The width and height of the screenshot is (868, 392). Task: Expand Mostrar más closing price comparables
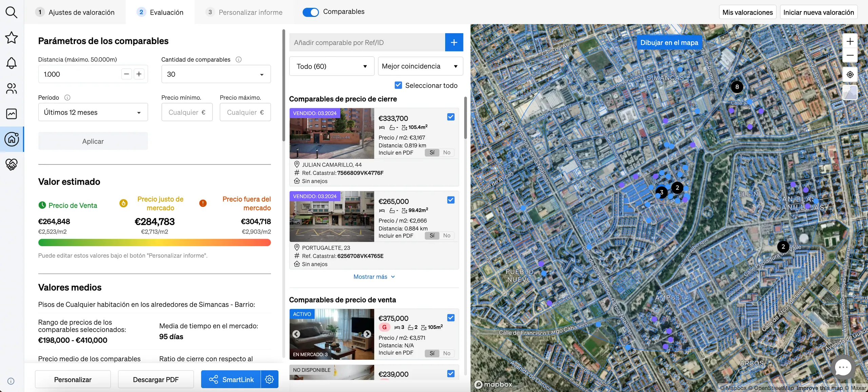374,277
